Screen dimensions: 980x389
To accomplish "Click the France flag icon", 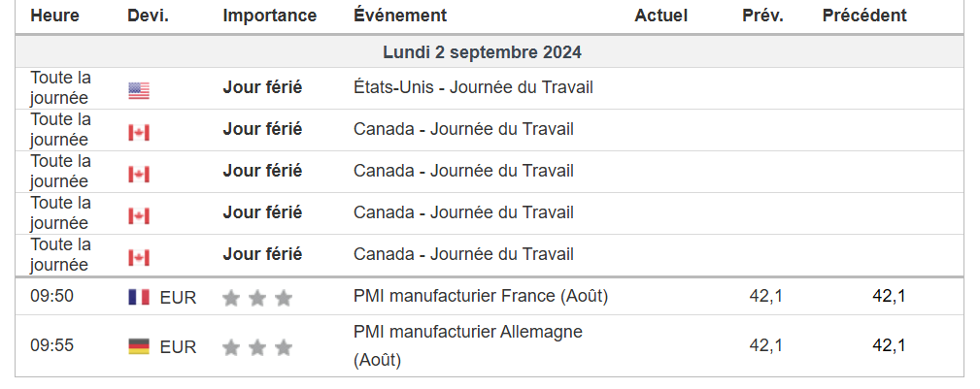I will 139,298.
